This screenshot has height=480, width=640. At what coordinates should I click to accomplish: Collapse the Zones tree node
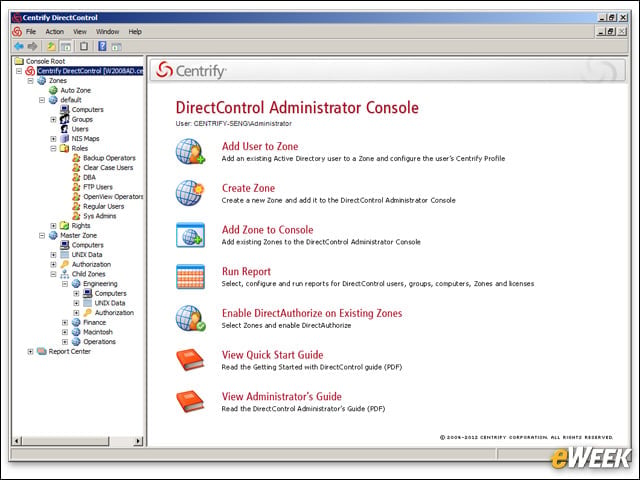click(x=30, y=81)
